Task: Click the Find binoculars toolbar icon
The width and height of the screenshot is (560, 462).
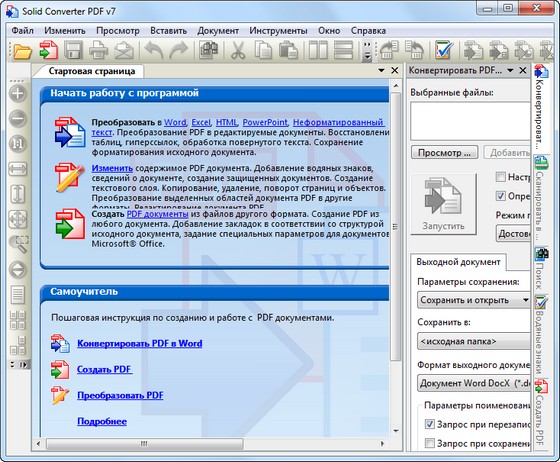Action: point(209,50)
